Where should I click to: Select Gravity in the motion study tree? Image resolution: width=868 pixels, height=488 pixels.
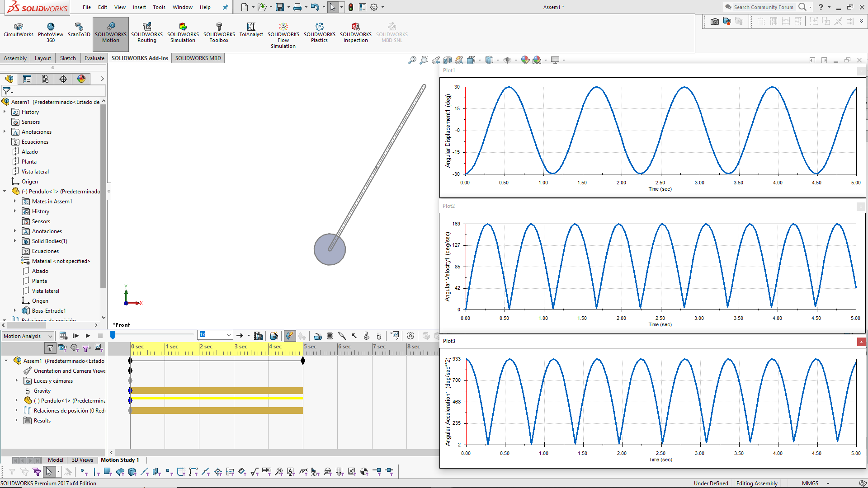click(x=42, y=391)
